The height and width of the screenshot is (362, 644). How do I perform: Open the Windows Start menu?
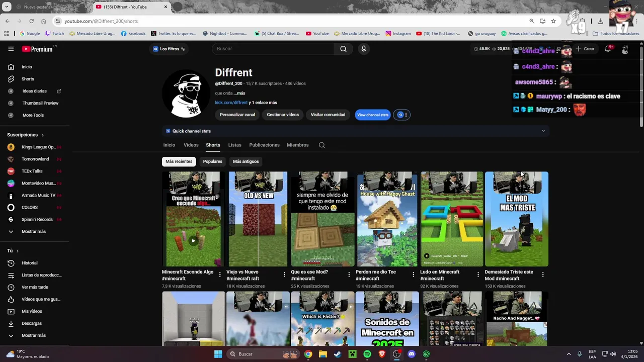[218, 354]
